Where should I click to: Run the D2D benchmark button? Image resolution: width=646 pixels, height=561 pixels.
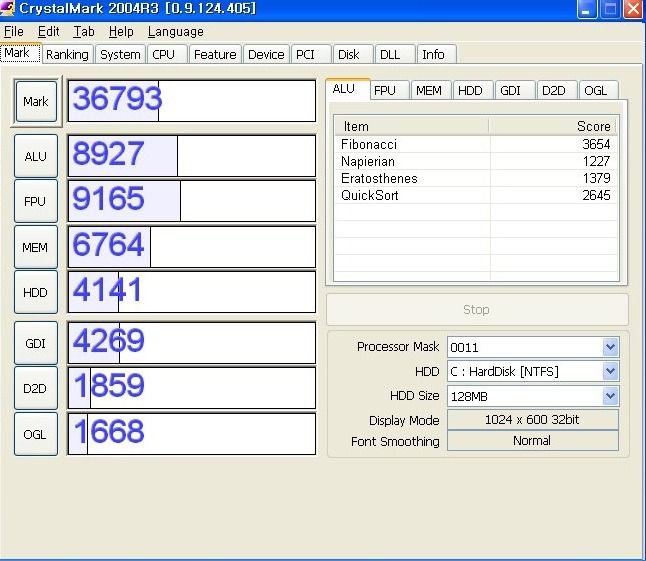click(36, 388)
